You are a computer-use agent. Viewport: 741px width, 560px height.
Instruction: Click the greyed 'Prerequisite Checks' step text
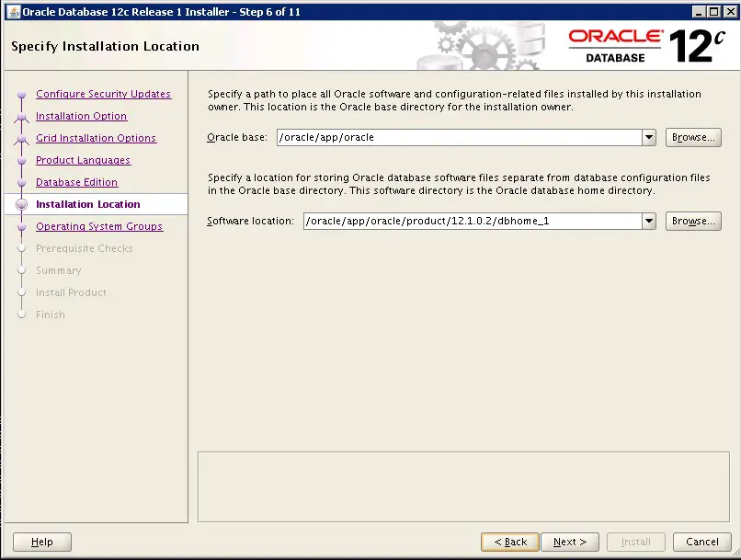[x=84, y=248]
